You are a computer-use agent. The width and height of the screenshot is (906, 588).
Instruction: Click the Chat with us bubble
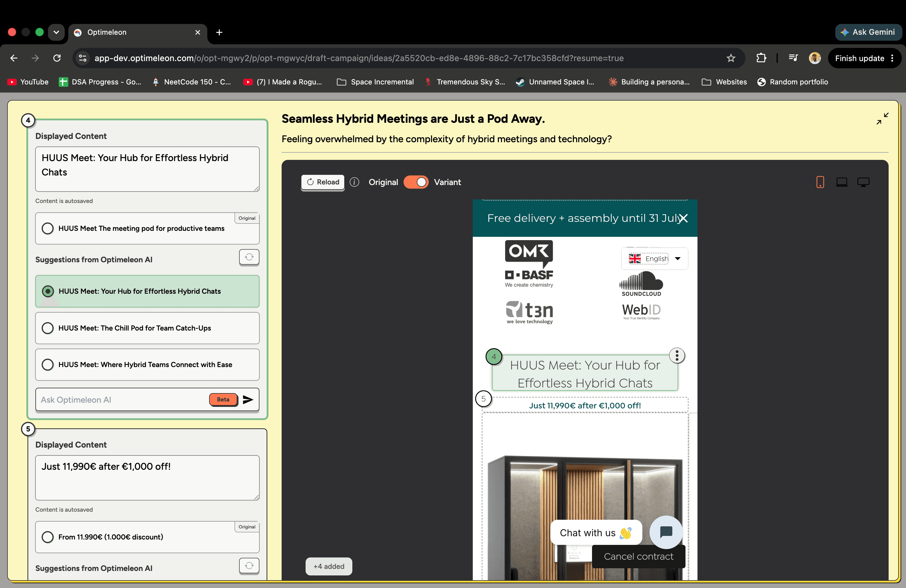pos(596,533)
